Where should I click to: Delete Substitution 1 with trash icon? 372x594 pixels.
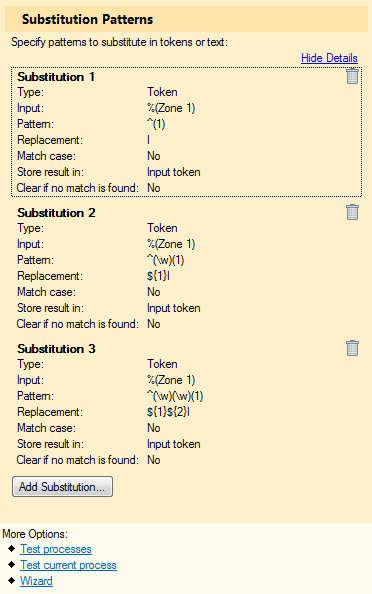point(352,76)
